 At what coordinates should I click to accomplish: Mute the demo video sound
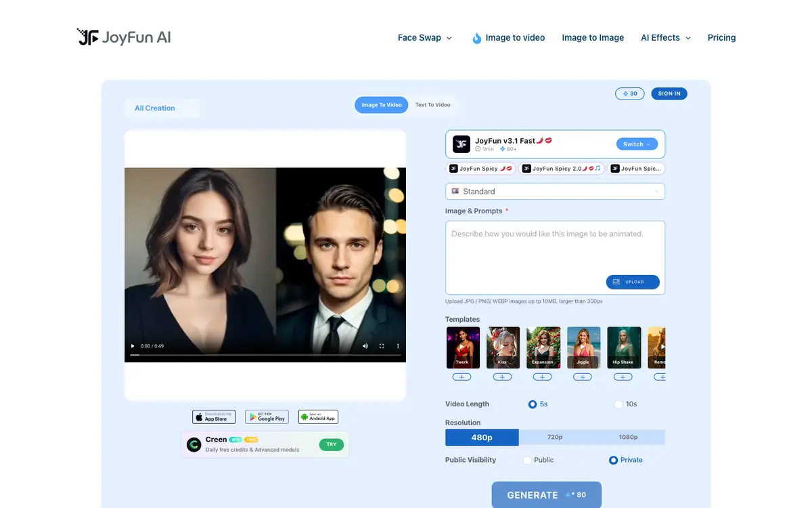(x=365, y=346)
